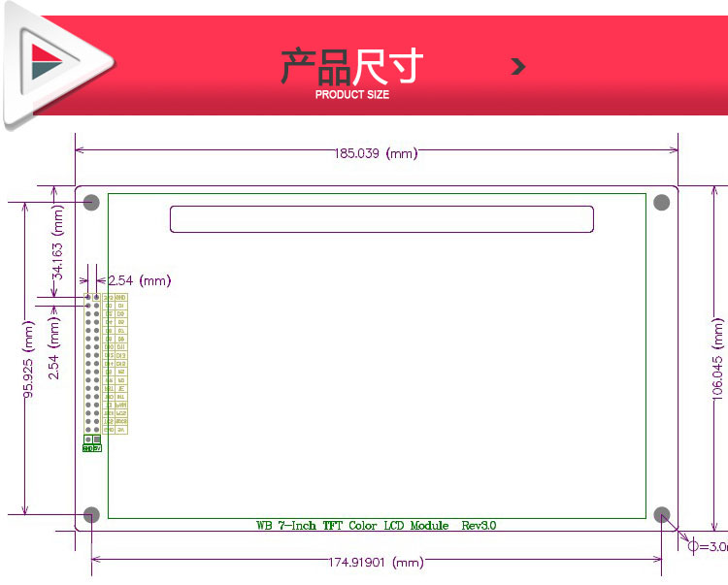Click the ϕ=3.0 hole diameter label
This screenshot has width=728, height=585.
[x=708, y=546]
